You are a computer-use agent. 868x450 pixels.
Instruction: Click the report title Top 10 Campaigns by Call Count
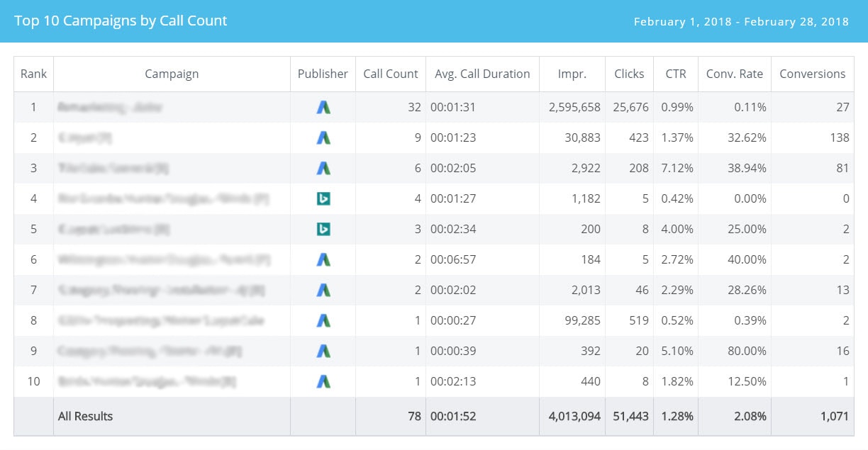click(x=120, y=21)
